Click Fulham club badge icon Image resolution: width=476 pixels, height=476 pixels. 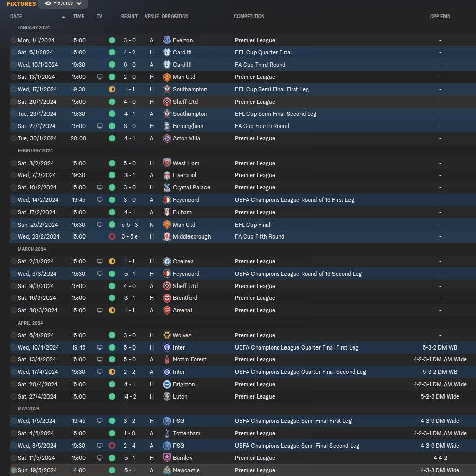(x=167, y=212)
